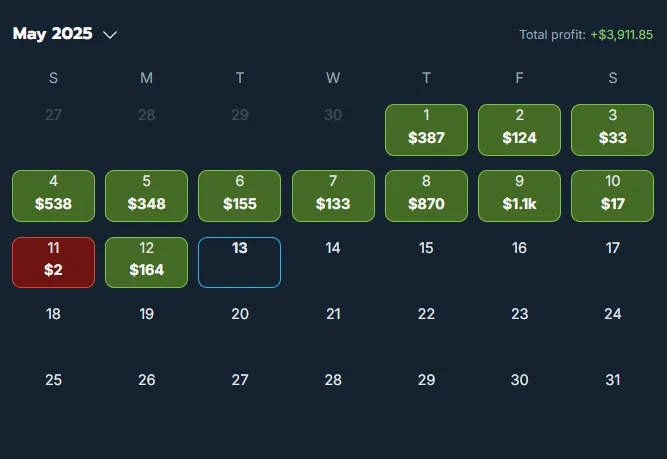
Task: Open May 8 with $870 profit
Action: pyautogui.click(x=426, y=196)
